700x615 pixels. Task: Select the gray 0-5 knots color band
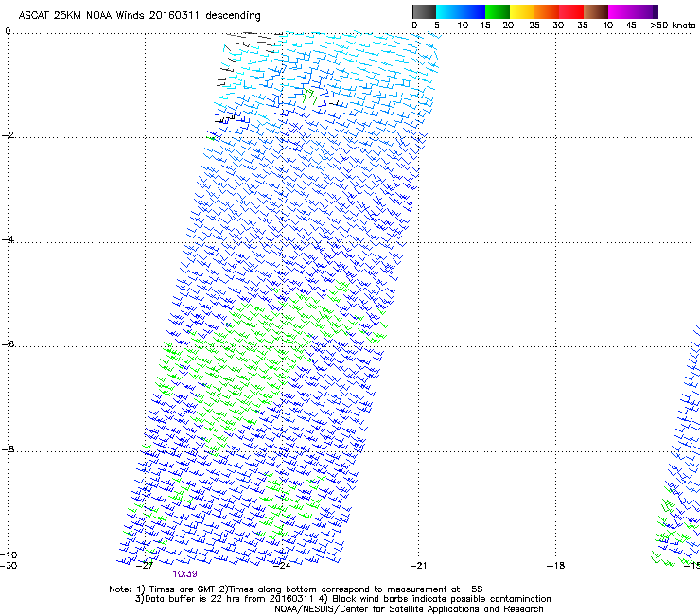pyautogui.click(x=424, y=11)
